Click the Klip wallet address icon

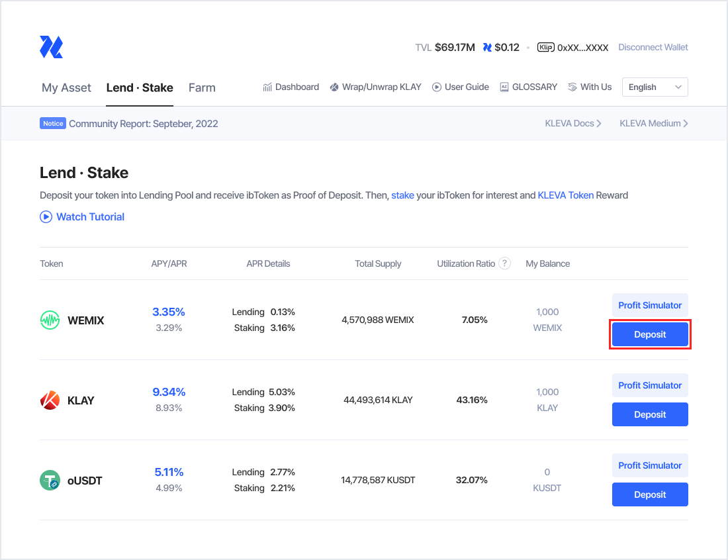[x=545, y=48]
